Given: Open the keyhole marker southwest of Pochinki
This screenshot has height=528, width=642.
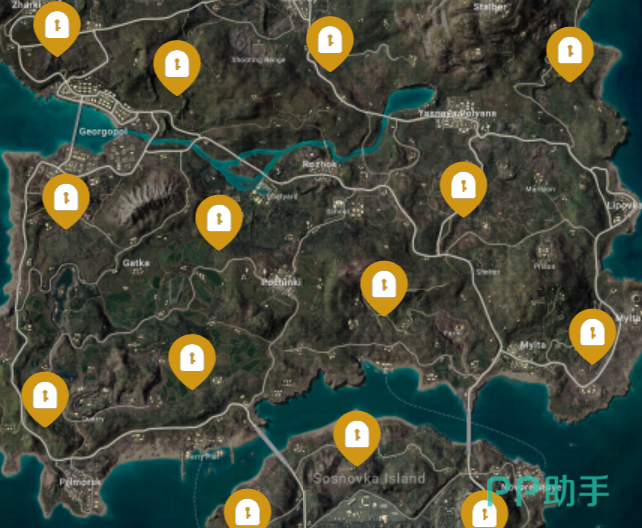Looking at the screenshot, I should click(192, 358).
